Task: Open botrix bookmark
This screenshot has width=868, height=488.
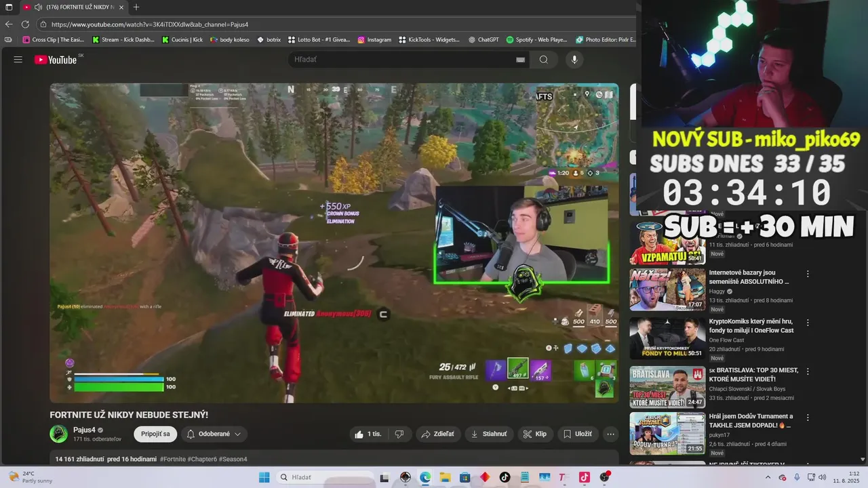Action: pyautogui.click(x=269, y=40)
